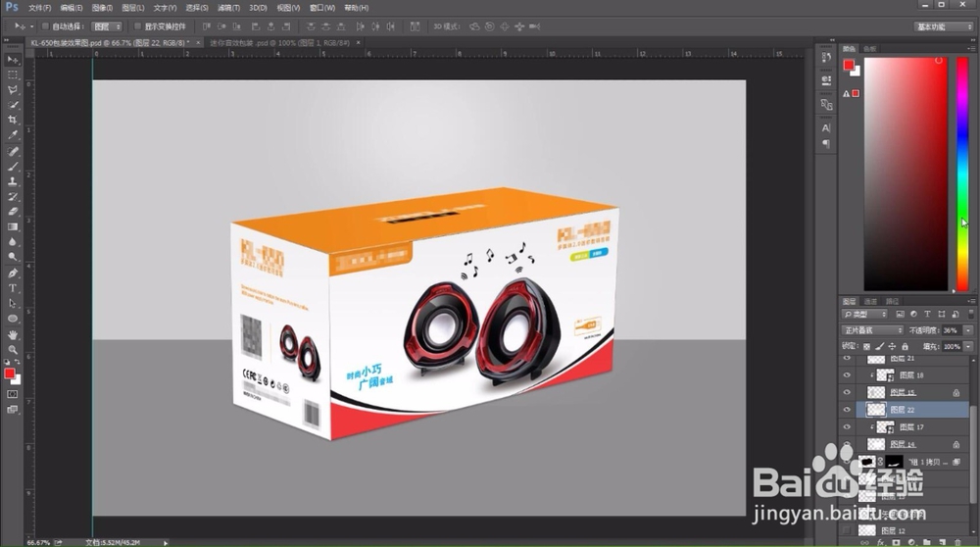Open the Character panel icon

pos(826,128)
